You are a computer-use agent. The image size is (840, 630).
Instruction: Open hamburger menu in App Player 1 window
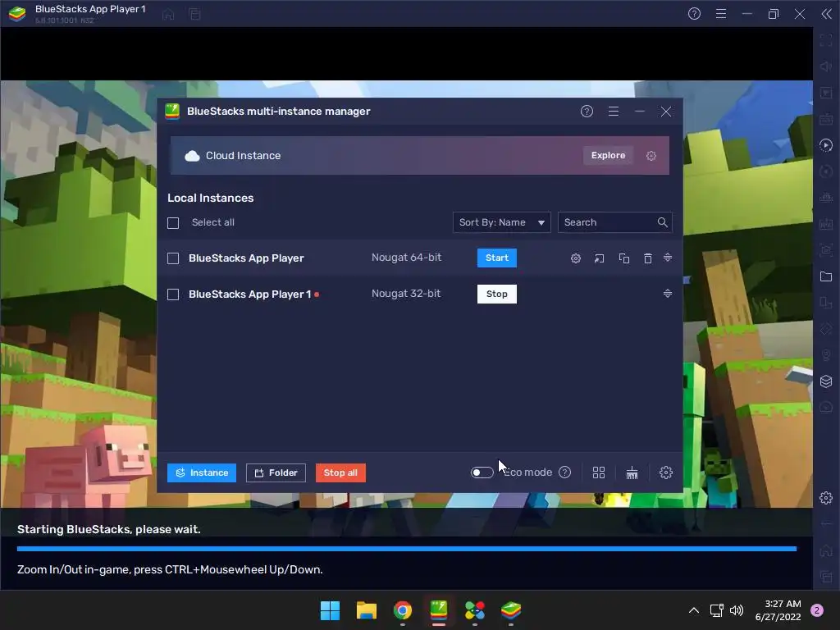pyautogui.click(x=721, y=14)
